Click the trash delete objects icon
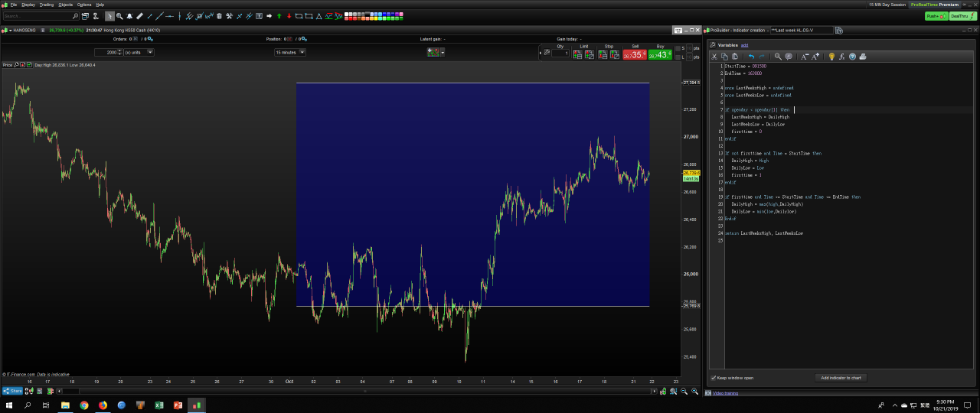The image size is (980, 413). click(x=219, y=16)
